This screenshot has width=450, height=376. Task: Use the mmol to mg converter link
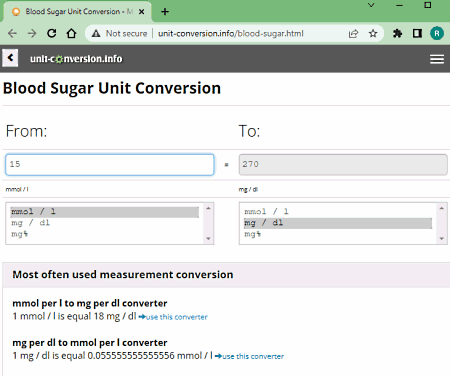[173, 317]
